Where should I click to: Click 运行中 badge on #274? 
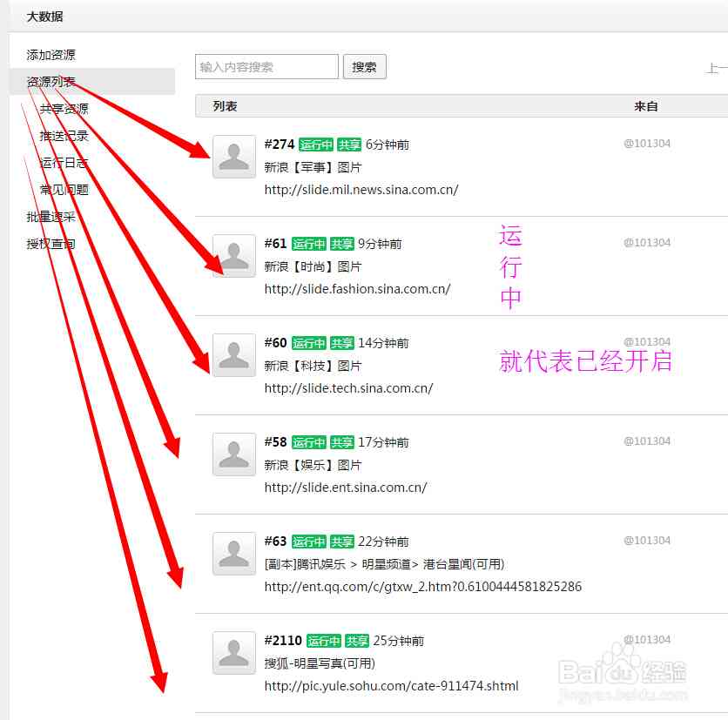click(316, 145)
